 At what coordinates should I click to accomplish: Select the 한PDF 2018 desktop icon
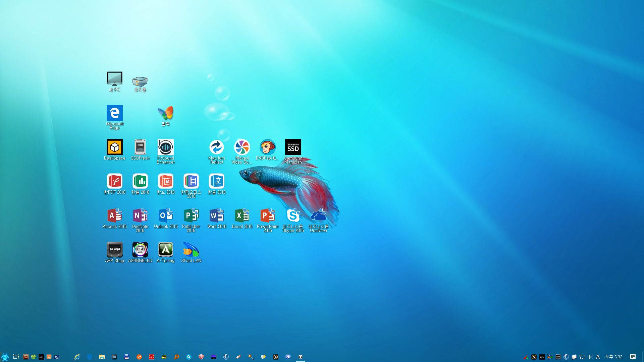point(114,184)
